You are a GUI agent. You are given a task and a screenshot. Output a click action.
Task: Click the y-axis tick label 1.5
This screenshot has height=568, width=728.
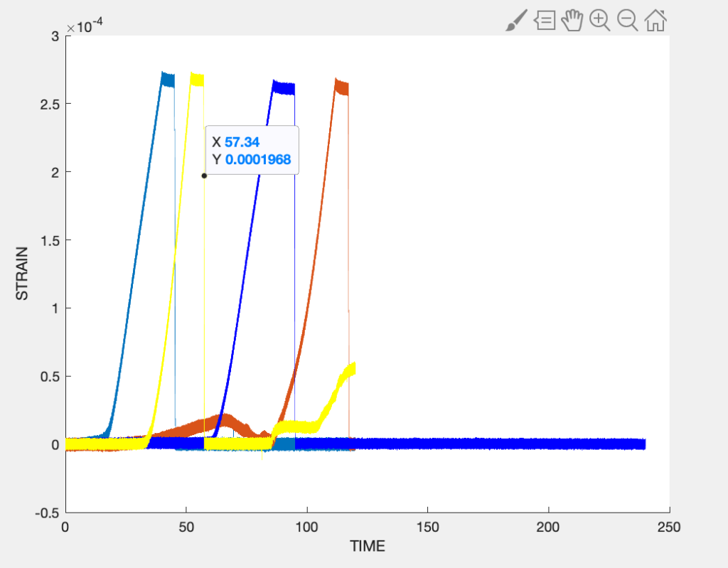coord(50,240)
